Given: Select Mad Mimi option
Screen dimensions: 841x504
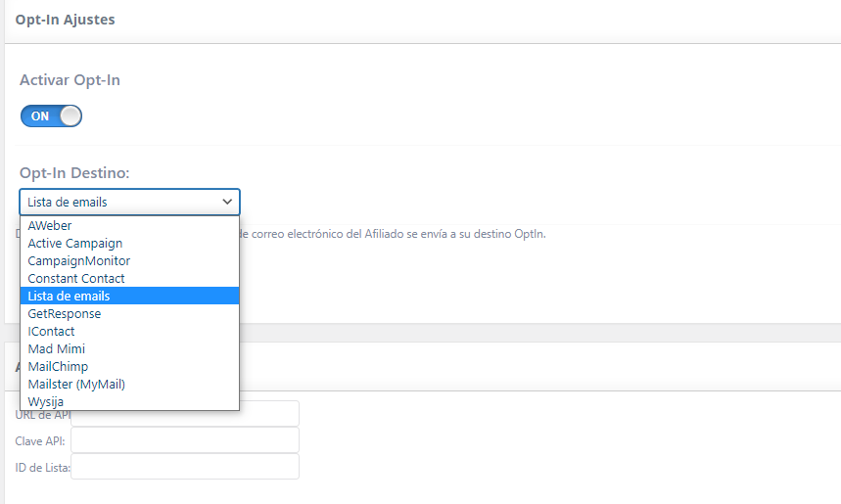Looking at the screenshot, I should point(129,349).
